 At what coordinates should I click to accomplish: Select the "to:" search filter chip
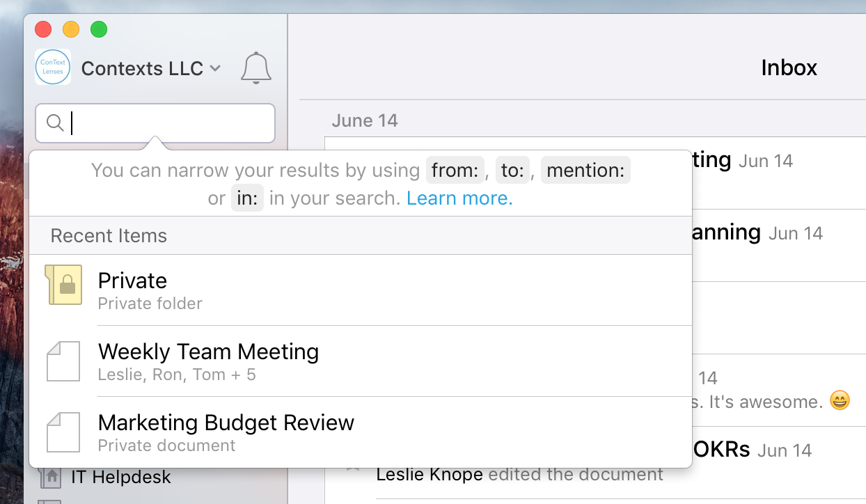pos(512,171)
